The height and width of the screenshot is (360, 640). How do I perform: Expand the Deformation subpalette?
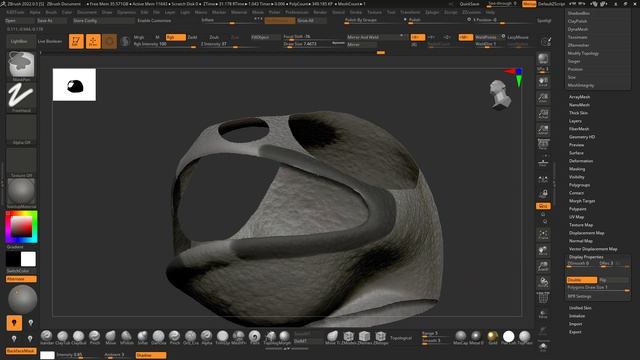coord(581,161)
